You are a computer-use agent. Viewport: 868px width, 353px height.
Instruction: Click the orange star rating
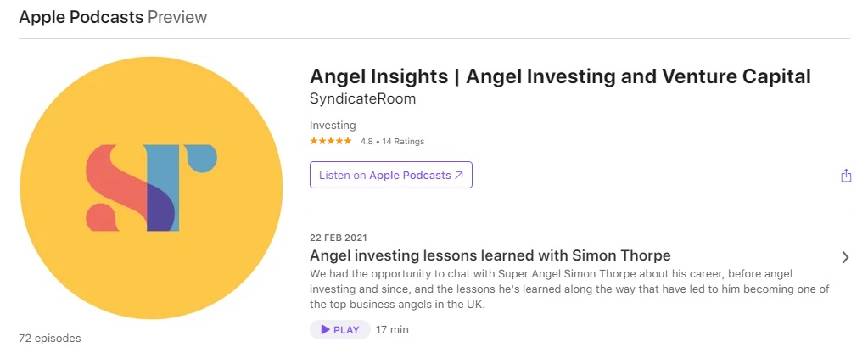point(331,142)
